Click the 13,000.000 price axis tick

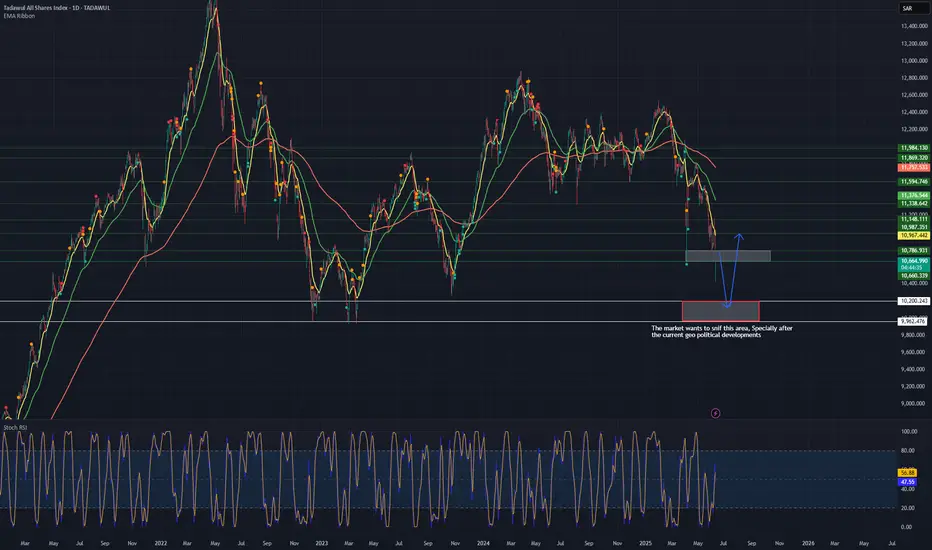pyautogui.click(x=914, y=61)
